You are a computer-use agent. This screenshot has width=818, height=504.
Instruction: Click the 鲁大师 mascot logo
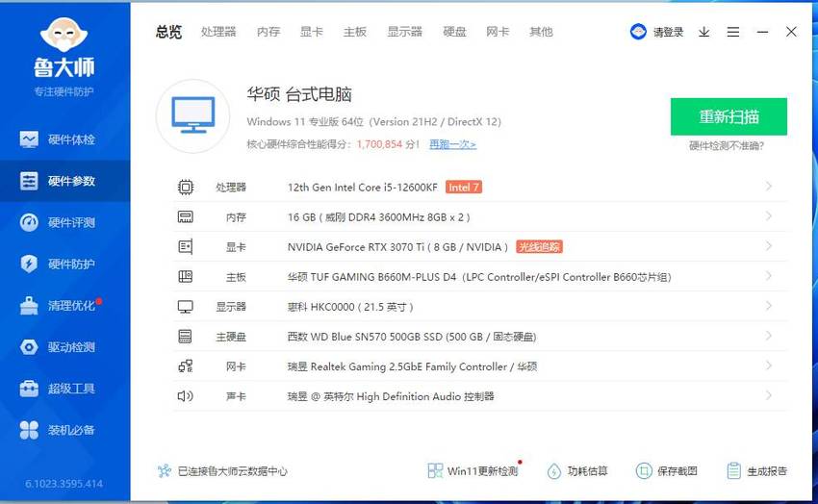click(x=64, y=35)
